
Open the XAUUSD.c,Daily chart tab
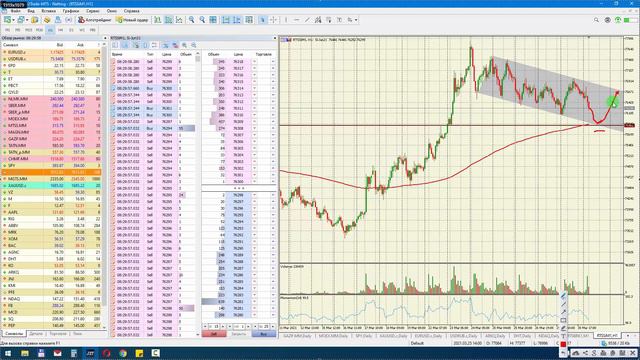393,336
